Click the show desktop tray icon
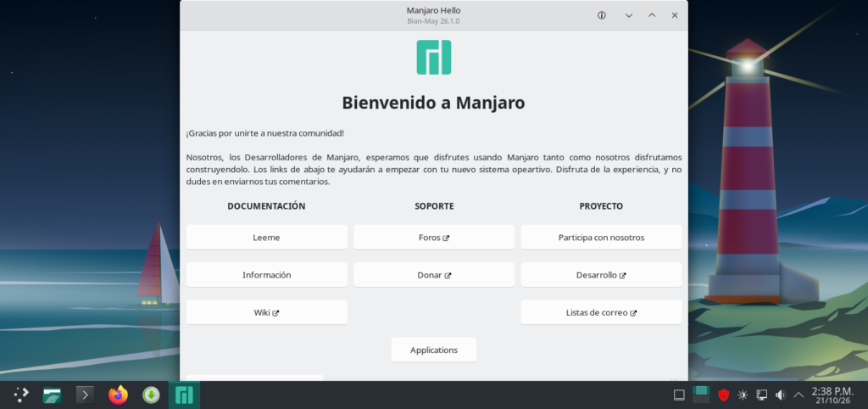This screenshot has width=868, height=409. pos(679,395)
